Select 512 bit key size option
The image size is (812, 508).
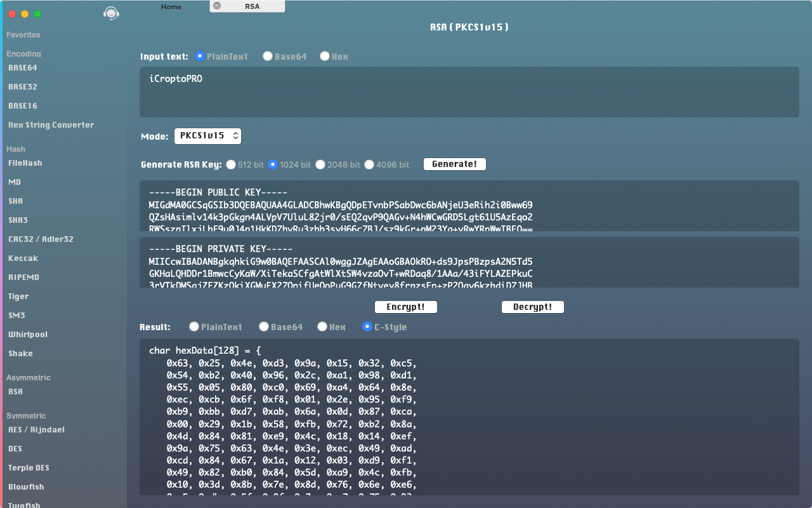[x=231, y=164]
